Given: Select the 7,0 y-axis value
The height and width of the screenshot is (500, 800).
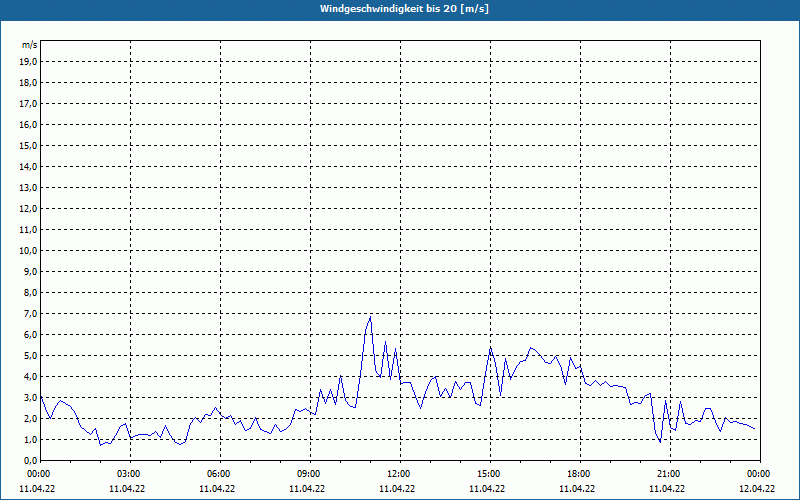Looking at the screenshot, I should coord(30,313).
